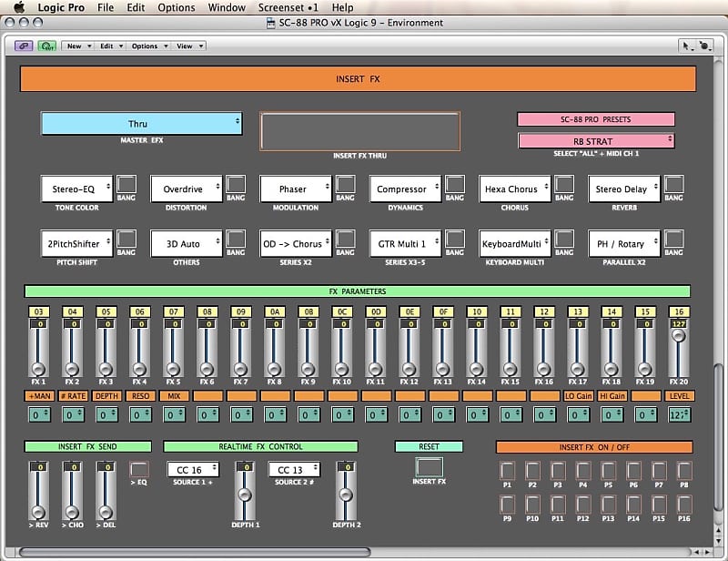Toggle Insert FX on for P6
Screen dimensions: 728x561
[633, 471]
